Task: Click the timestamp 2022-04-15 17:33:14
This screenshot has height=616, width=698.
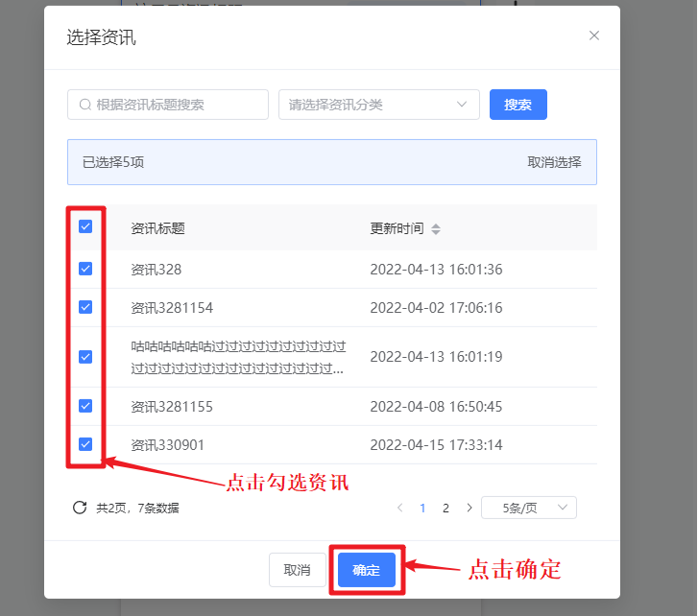Action: pos(436,445)
